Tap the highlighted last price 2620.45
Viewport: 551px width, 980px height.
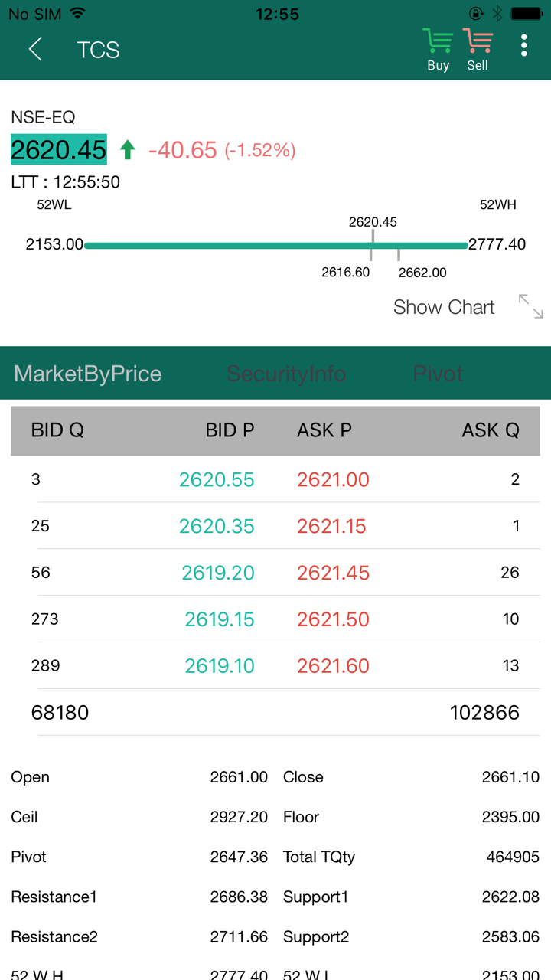tap(59, 150)
